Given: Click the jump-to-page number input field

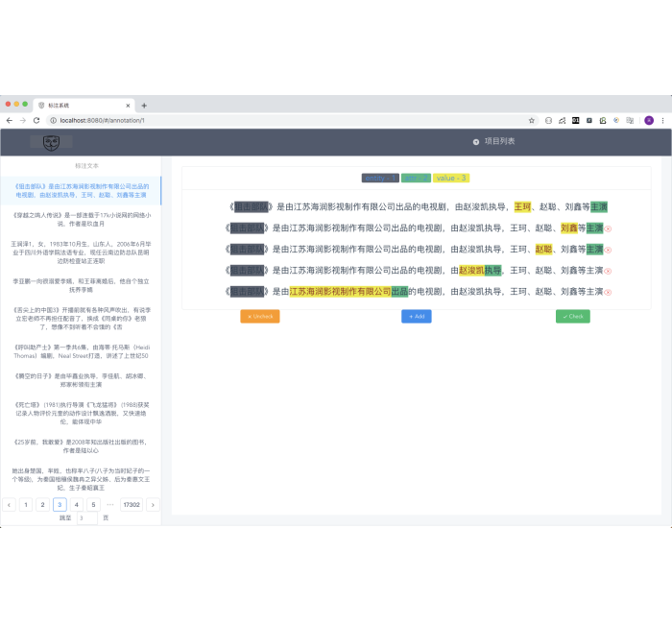Looking at the screenshot, I should click(x=86, y=517).
